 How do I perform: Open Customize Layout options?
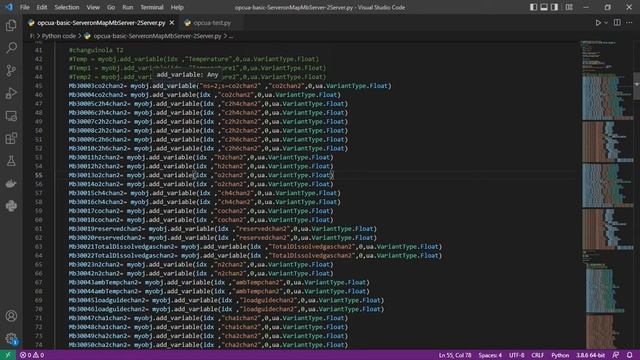[569, 7]
